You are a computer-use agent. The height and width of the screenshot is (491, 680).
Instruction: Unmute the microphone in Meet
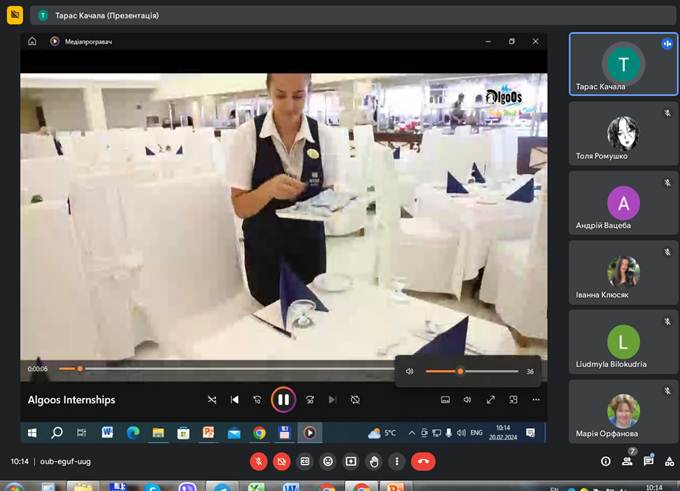tap(258, 461)
